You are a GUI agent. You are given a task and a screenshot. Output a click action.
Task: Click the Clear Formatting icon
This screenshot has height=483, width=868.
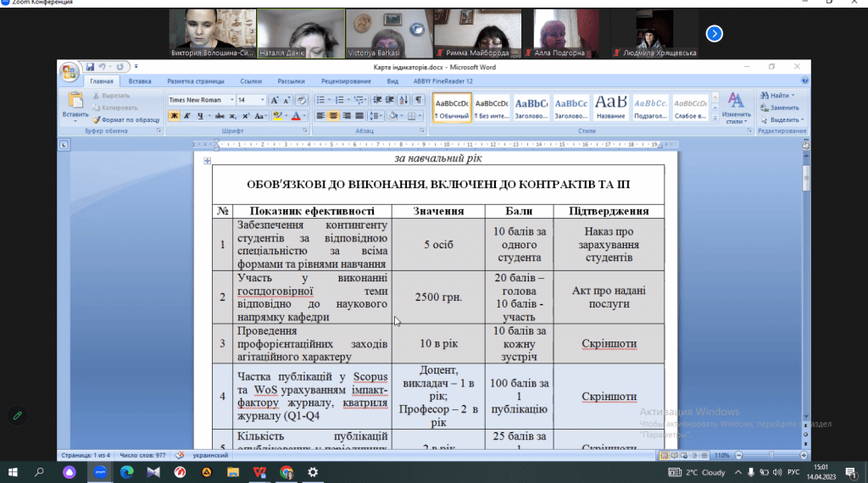pos(301,100)
